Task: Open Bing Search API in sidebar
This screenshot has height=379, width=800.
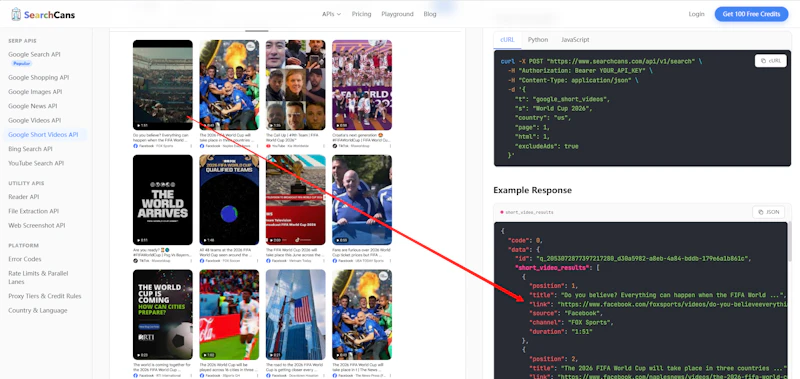Action: click(30, 149)
